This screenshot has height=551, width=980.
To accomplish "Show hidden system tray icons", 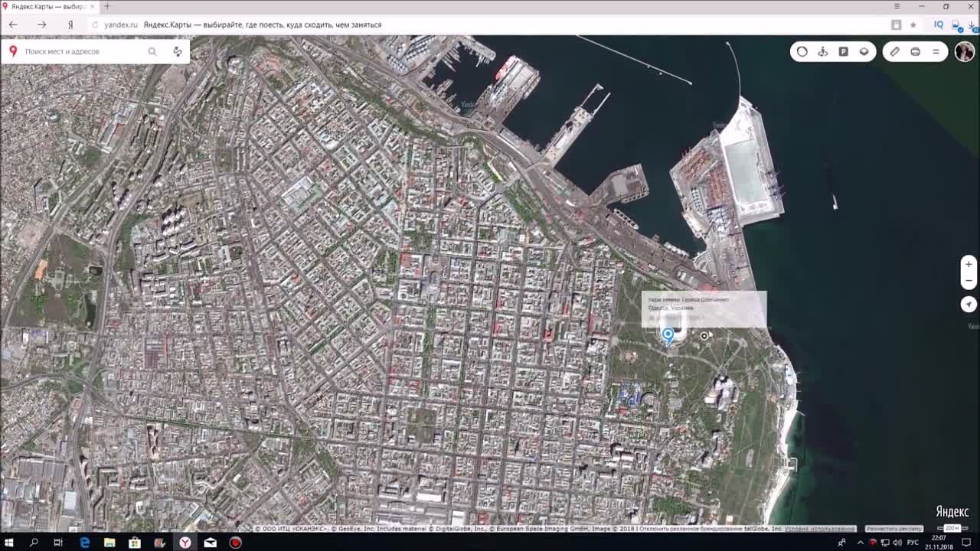I will click(x=862, y=543).
